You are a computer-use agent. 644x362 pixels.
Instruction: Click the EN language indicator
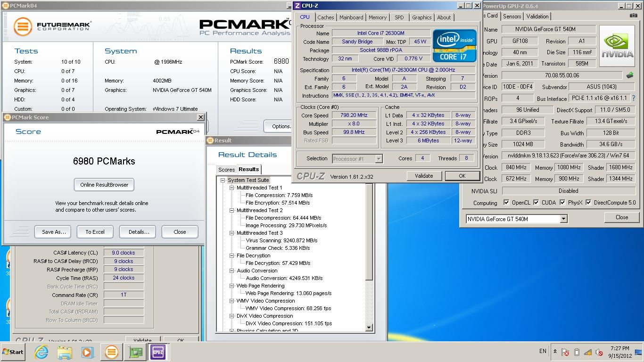tap(543, 351)
